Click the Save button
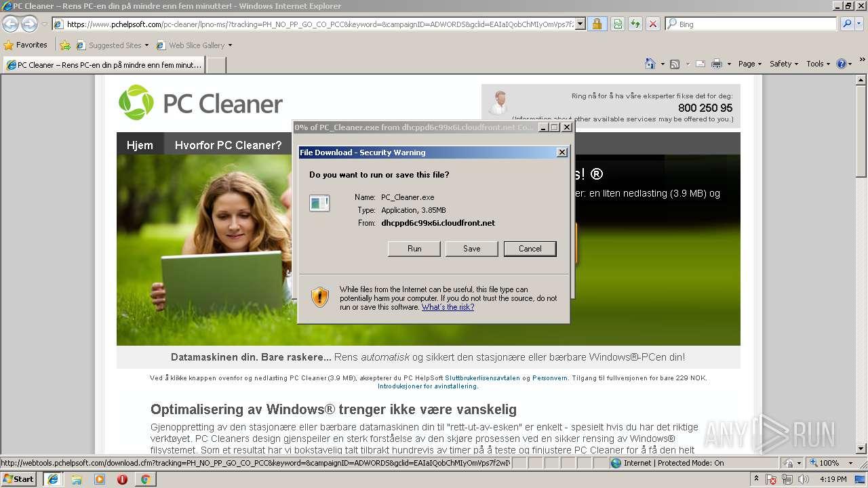Screen dimensions: 868x488 tap(472, 249)
